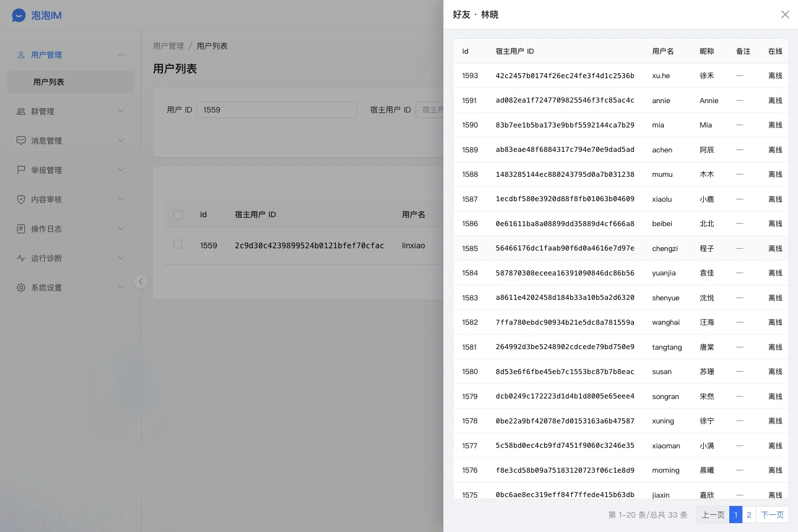Viewport: 798px width, 532px height.
Task: Click the username tangtang in row 1581
Action: (667, 347)
